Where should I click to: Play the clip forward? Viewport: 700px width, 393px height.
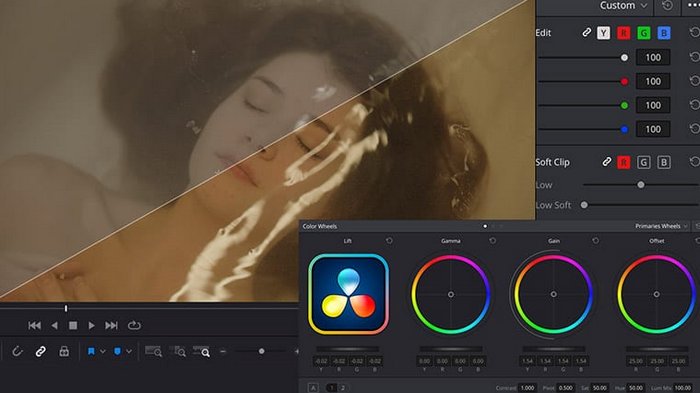(x=92, y=326)
